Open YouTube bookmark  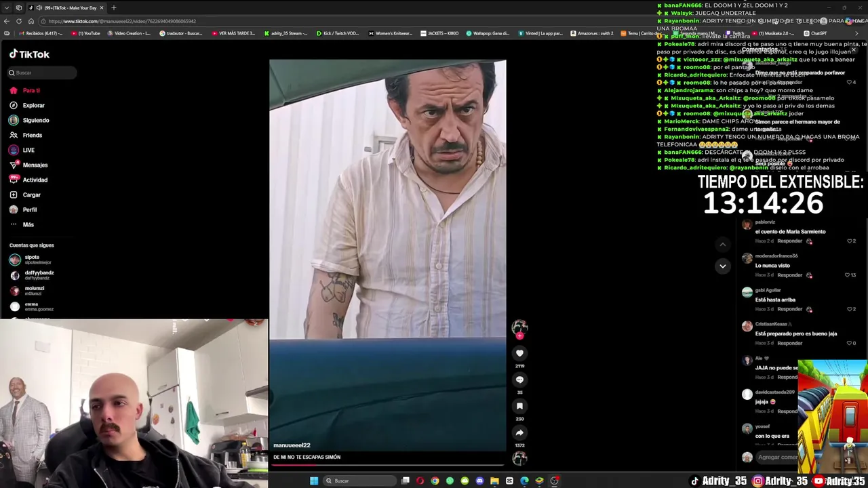tap(85, 33)
